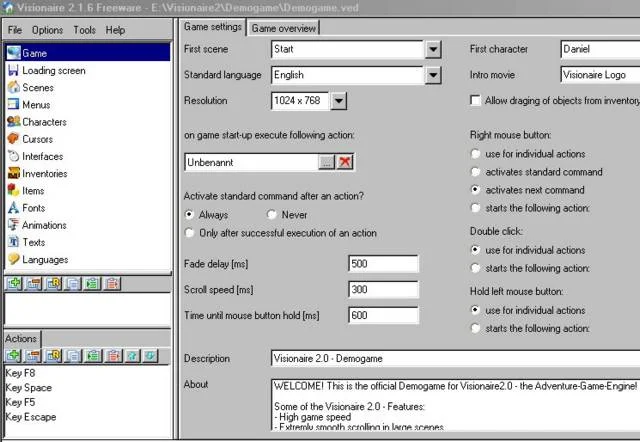The width and height of the screenshot is (640, 442).
Task: Remove action with the Actions toolbar minus icon
Action: tap(33, 356)
